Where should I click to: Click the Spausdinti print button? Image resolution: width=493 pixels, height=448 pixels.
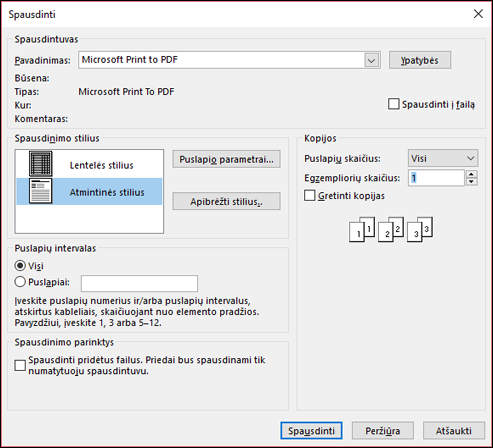point(311,431)
